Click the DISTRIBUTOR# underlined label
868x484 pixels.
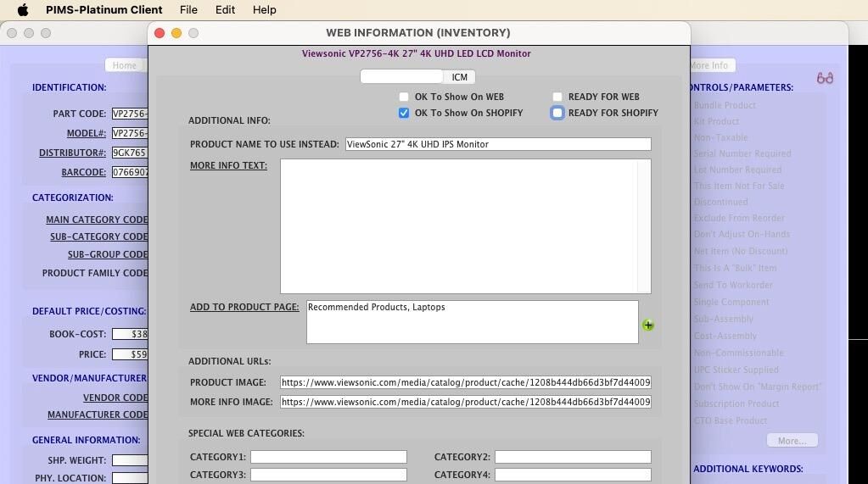(72, 153)
